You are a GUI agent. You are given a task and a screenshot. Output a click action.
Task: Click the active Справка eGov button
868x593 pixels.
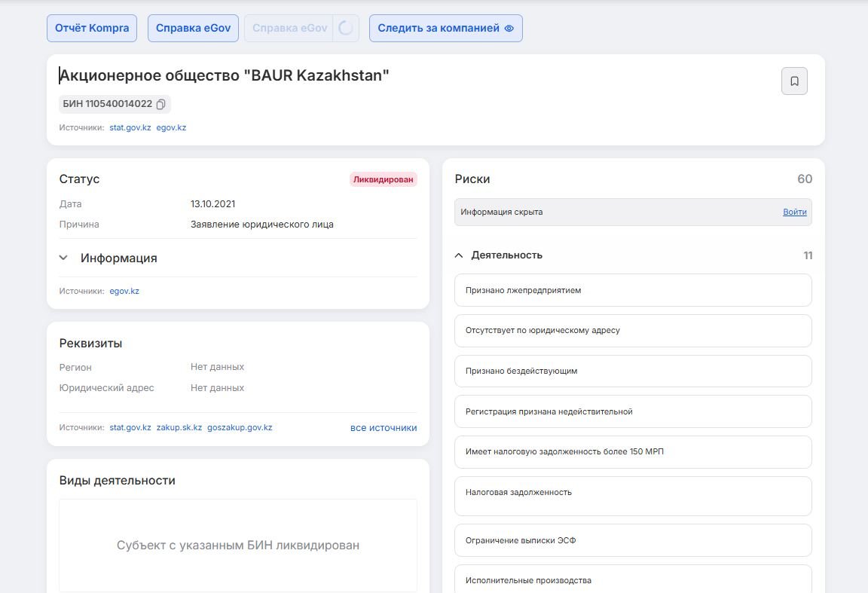tap(193, 28)
